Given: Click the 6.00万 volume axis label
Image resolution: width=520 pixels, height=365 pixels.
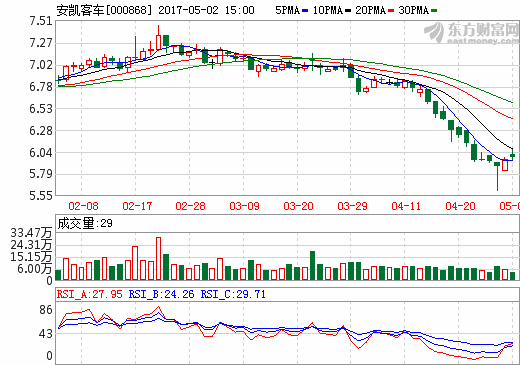Looking at the screenshot, I should (x=35, y=269).
